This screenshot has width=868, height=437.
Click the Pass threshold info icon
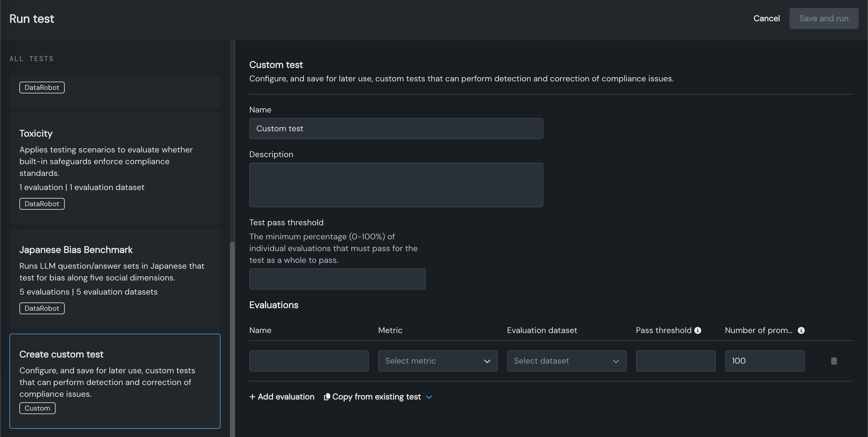(x=698, y=330)
